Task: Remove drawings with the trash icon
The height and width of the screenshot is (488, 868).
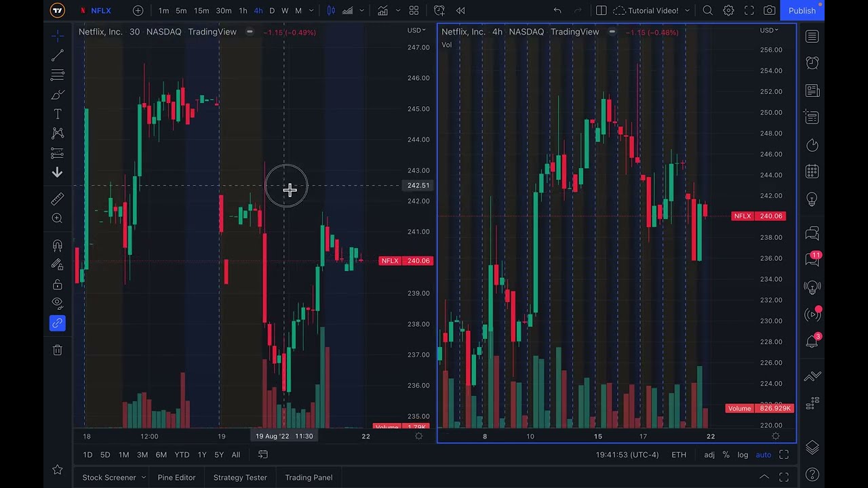Action: [x=58, y=350]
